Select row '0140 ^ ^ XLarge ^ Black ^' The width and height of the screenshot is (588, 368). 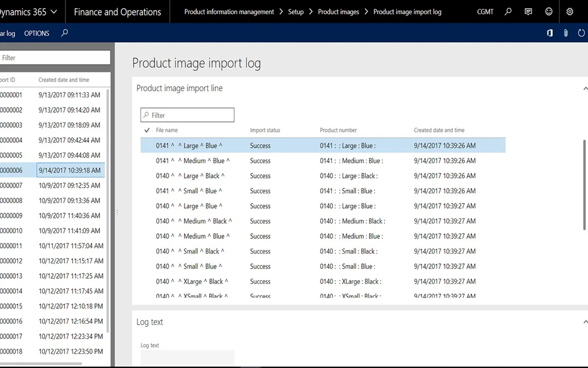click(323, 282)
